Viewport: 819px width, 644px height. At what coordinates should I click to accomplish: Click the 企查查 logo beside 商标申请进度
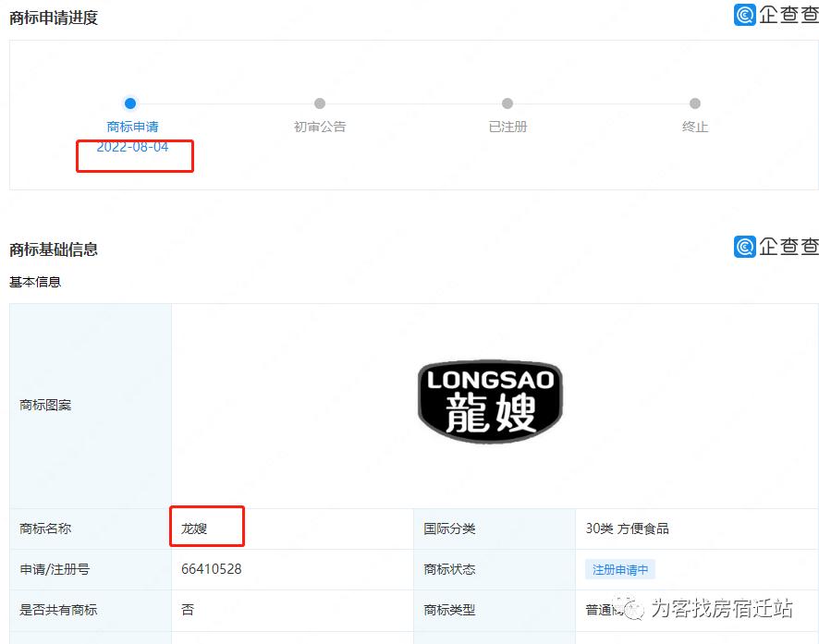coord(776,15)
